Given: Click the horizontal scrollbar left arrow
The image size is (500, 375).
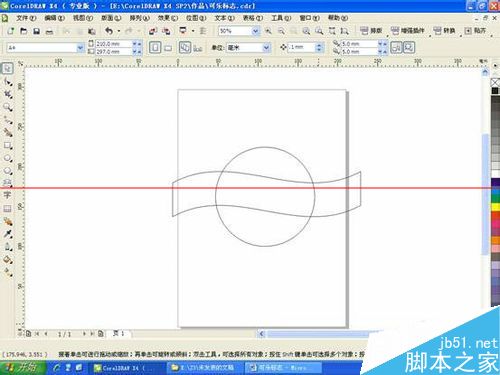Looking at the screenshot, I should coord(261,333).
